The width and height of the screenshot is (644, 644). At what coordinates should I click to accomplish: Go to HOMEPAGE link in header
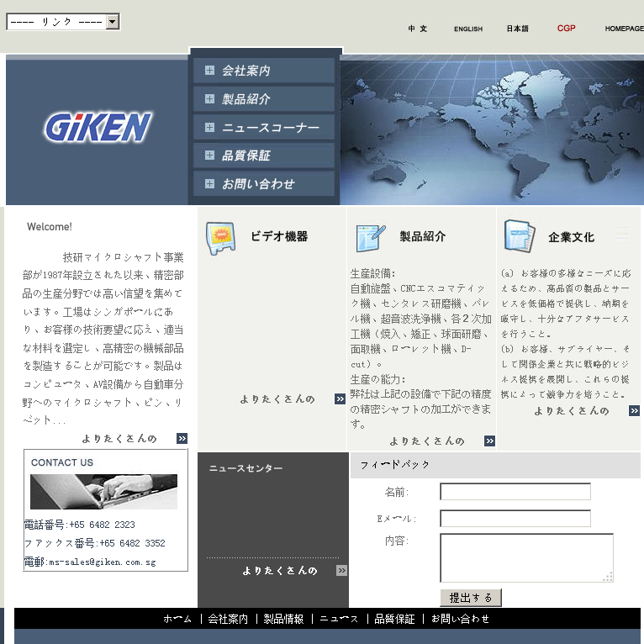point(625,29)
